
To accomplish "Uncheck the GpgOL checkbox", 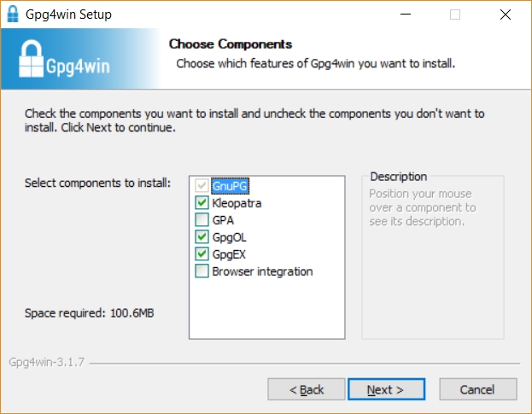I will tap(202, 237).
